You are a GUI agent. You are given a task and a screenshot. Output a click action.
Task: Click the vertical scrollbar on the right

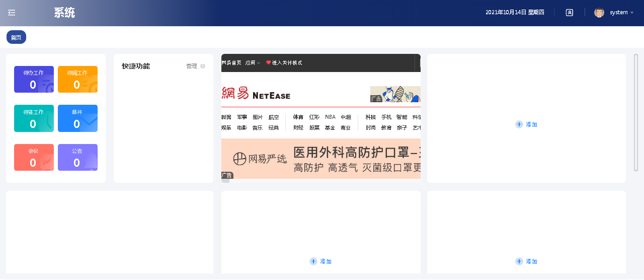pos(636,112)
